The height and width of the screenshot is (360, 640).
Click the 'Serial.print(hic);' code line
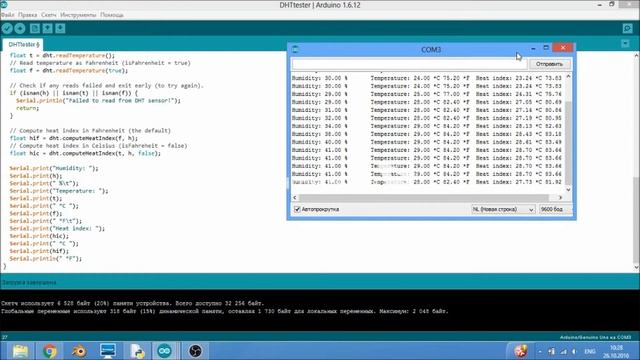point(39,236)
